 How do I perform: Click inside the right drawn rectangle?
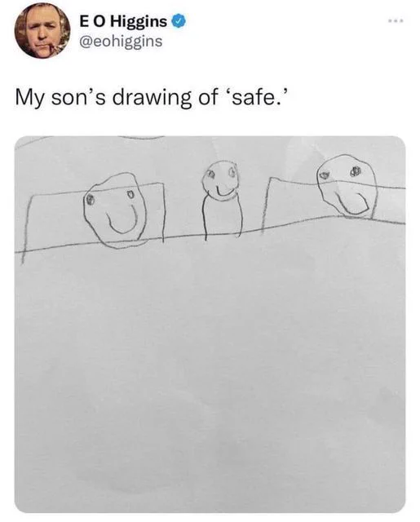click(290, 205)
